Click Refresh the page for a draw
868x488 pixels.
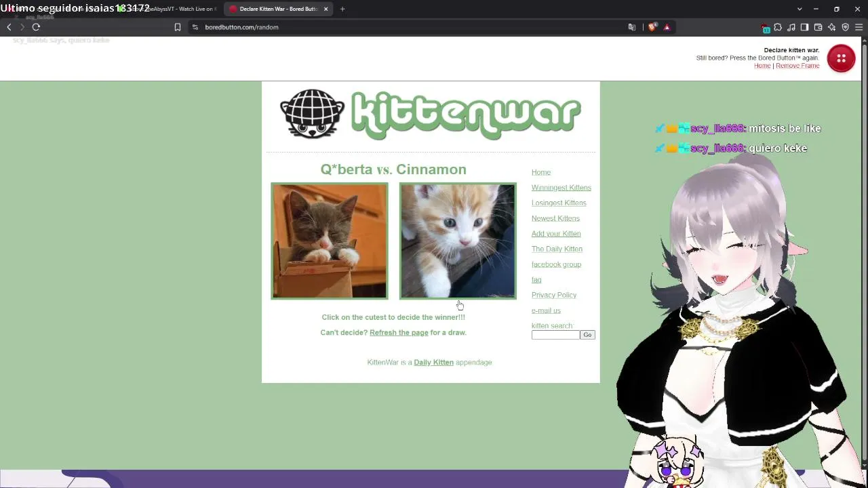coord(399,333)
